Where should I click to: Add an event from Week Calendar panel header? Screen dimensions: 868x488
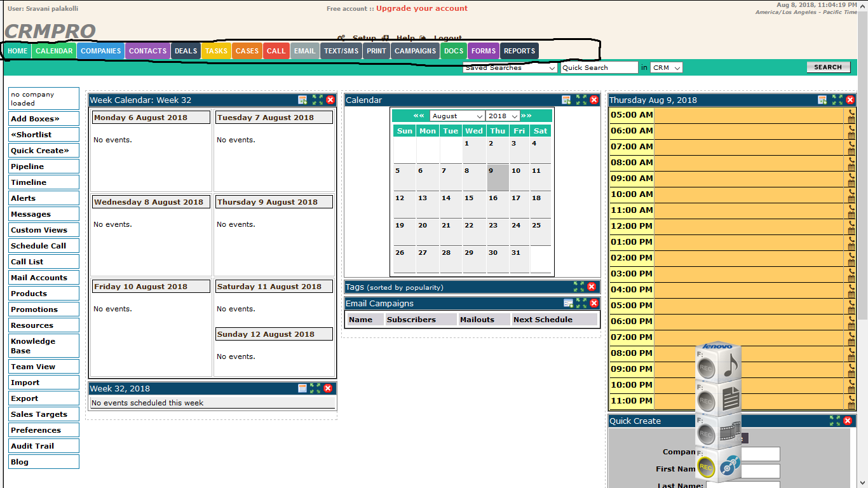point(302,100)
